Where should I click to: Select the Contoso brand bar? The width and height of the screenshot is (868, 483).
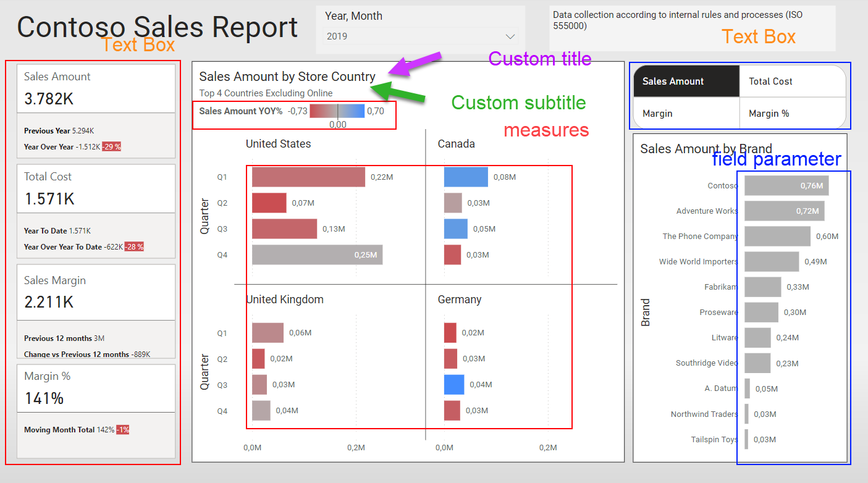click(786, 186)
